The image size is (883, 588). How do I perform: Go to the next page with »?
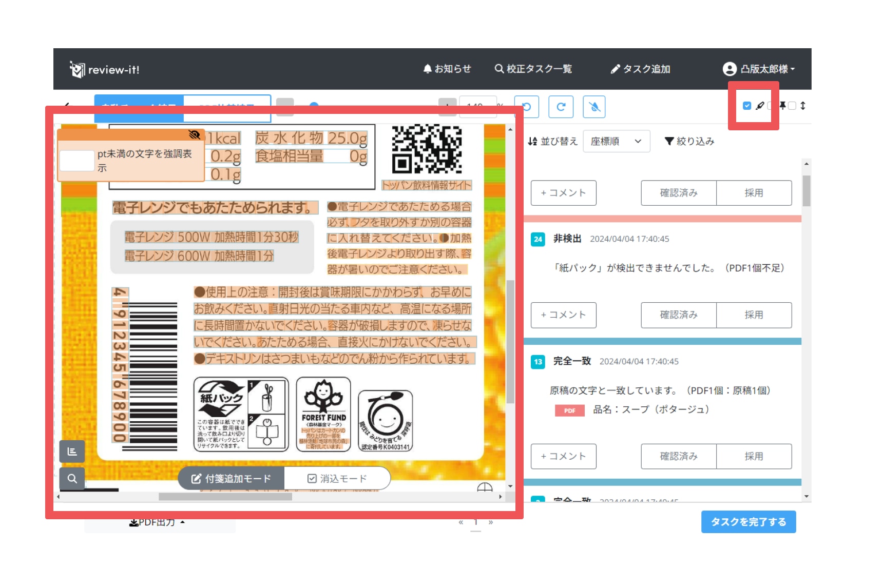[491, 522]
